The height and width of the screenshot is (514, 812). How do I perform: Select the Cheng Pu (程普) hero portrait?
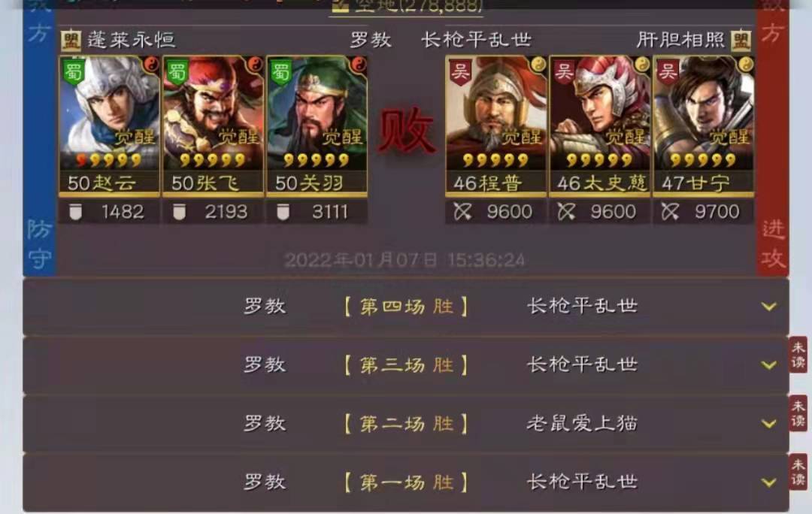496,125
